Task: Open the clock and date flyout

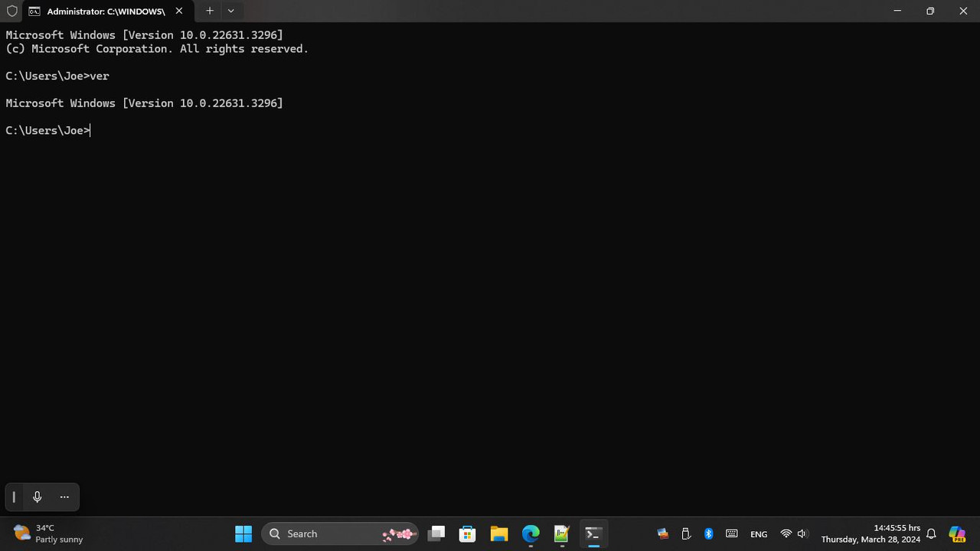Action: (x=871, y=533)
